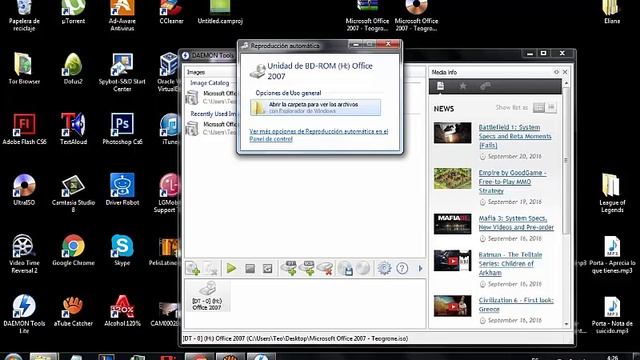
Task: Select the Tor Browser desktop icon
Action: click(x=24, y=69)
